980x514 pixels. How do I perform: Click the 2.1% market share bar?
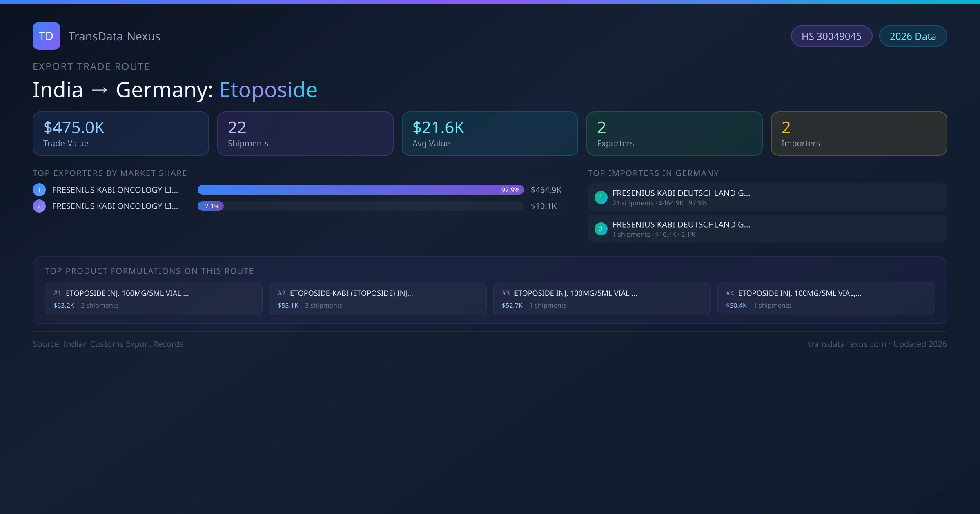tap(211, 206)
